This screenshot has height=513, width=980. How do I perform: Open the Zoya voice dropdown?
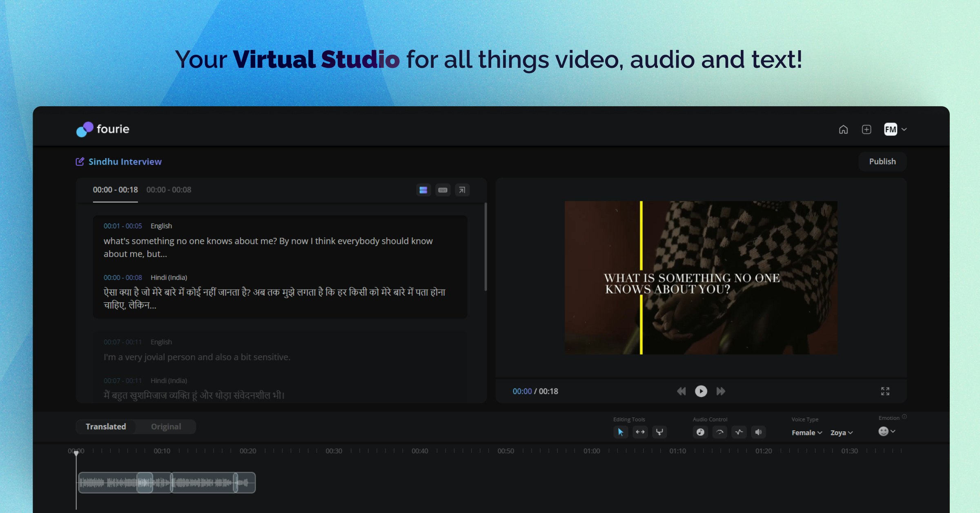[x=842, y=433]
